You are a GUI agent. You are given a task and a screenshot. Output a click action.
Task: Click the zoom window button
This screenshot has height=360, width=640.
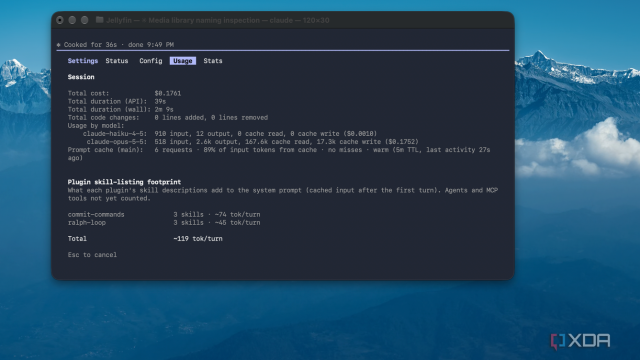(84, 20)
